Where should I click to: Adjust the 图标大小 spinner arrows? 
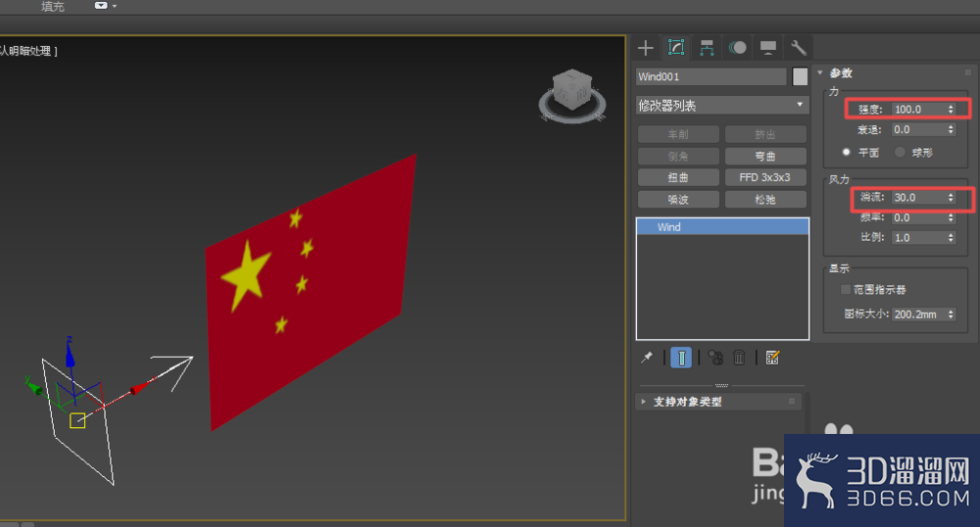(951, 314)
